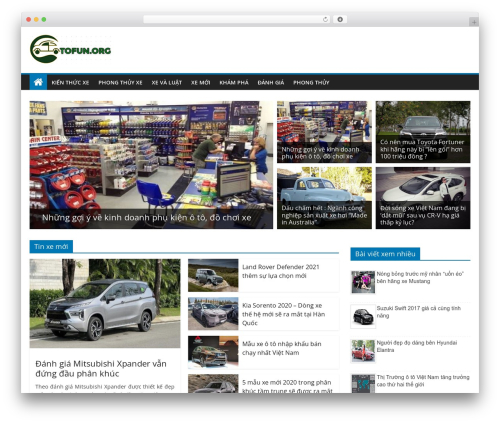Click the browser reload icon

[325, 19]
